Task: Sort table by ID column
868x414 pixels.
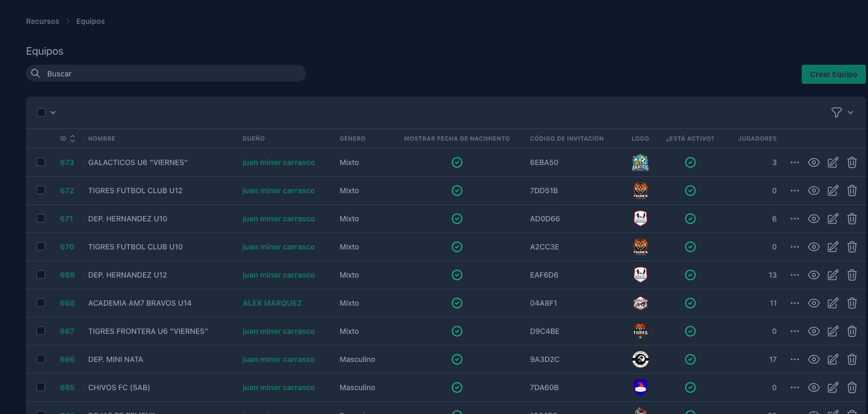Action: tap(67, 139)
